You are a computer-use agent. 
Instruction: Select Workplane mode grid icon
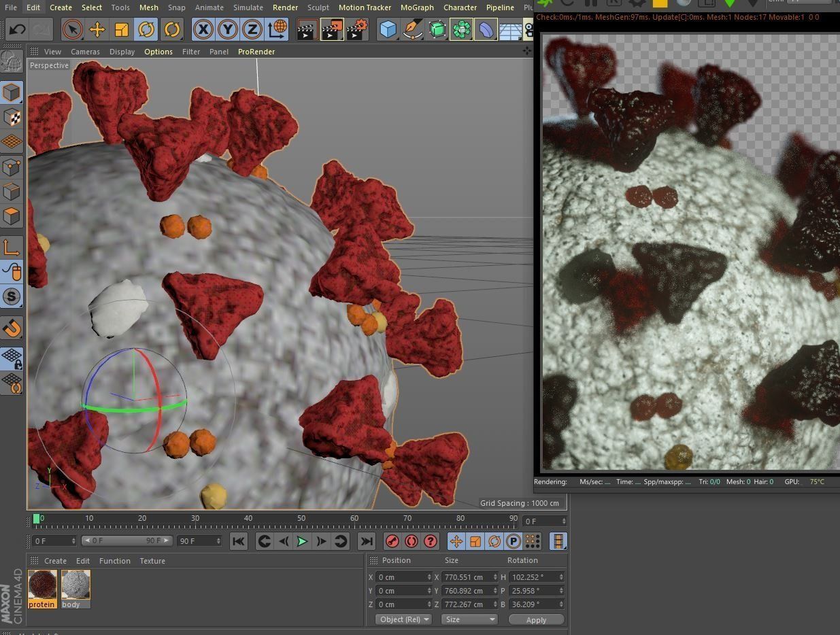12,141
